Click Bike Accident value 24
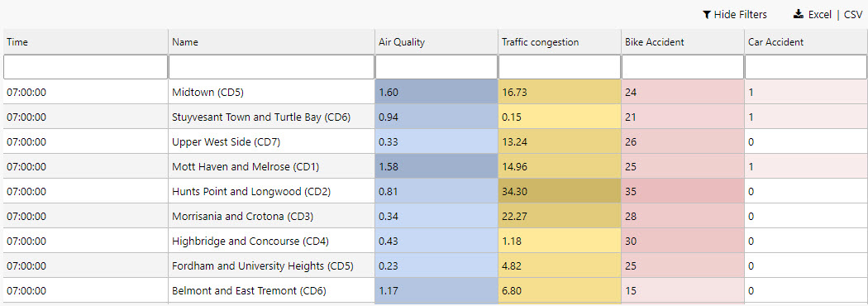The height and width of the screenshot is (306, 868). pos(683,92)
